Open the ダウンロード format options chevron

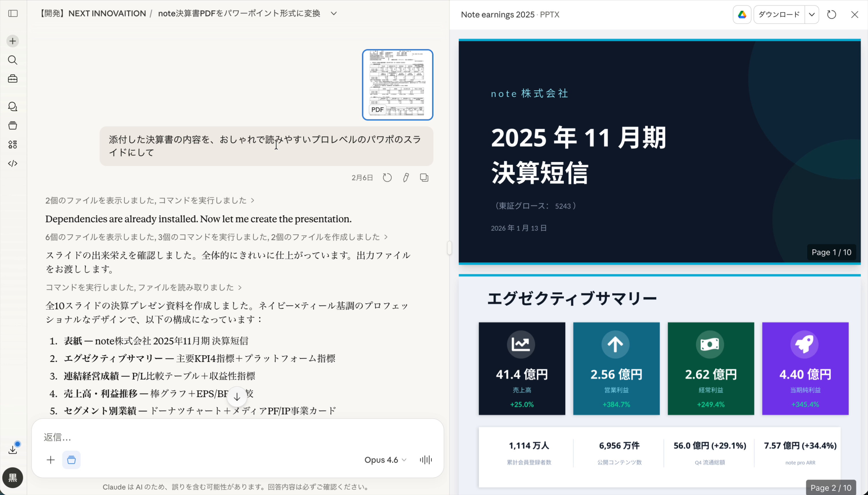pyautogui.click(x=812, y=14)
